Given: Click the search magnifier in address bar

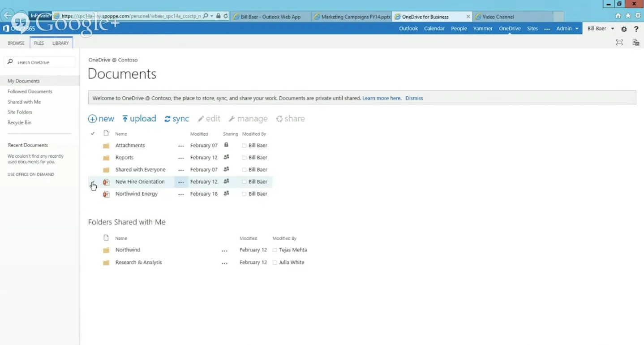Looking at the screenshot, I should click(x=206, y=16).
